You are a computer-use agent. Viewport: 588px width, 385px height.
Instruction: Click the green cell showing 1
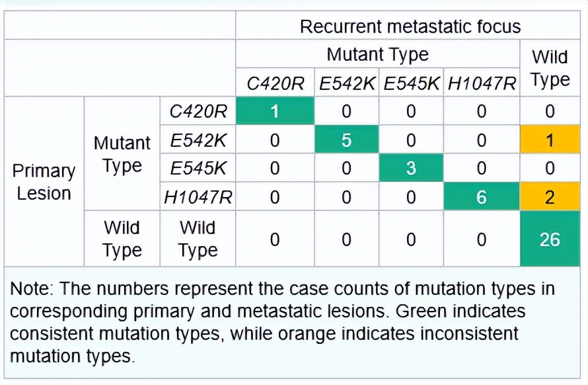click(x=275, y=111)
